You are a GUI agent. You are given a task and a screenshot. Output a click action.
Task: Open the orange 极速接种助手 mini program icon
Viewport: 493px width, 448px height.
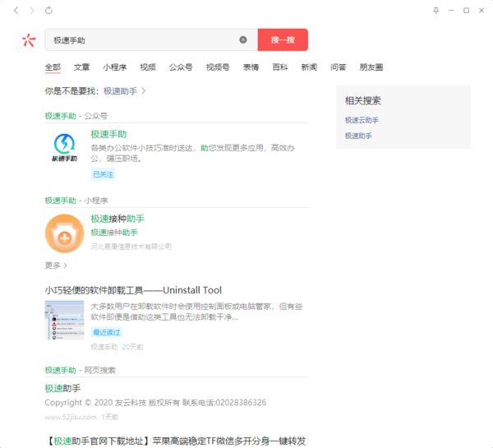[x=64, y=233]
